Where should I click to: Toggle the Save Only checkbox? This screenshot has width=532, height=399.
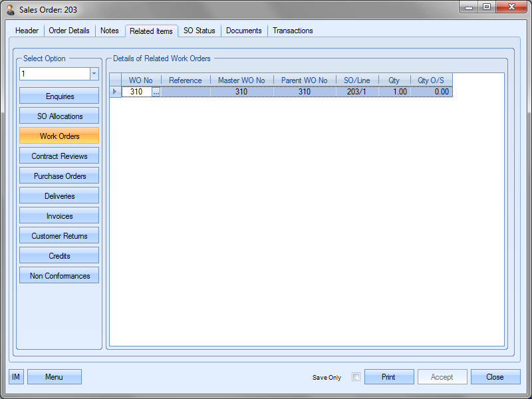tap(356, 377)
